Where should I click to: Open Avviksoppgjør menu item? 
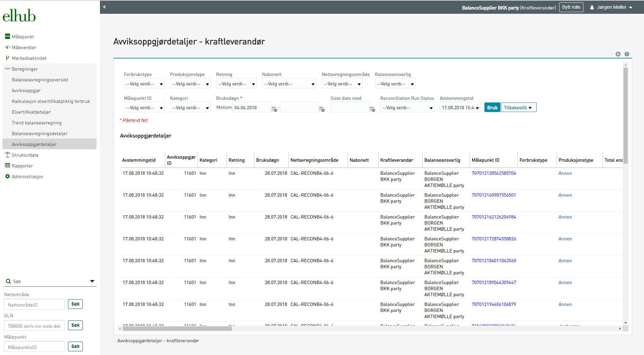coord(26,90)
